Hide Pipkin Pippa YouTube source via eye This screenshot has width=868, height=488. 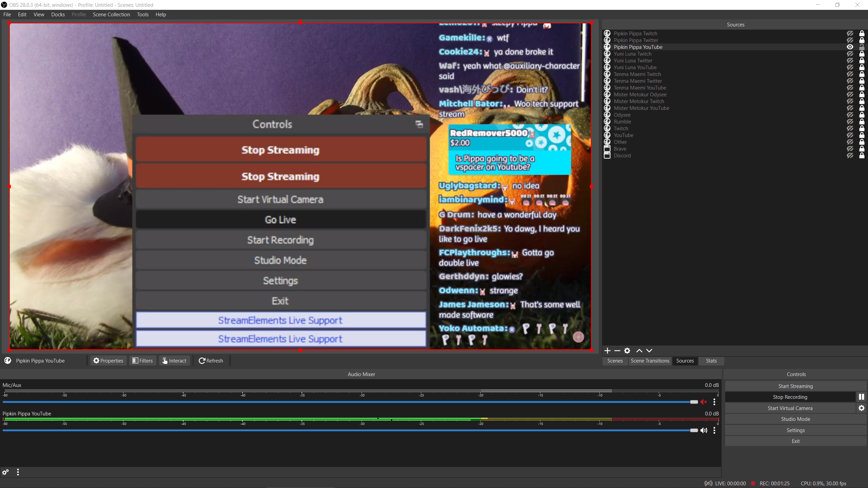[850, 47]
